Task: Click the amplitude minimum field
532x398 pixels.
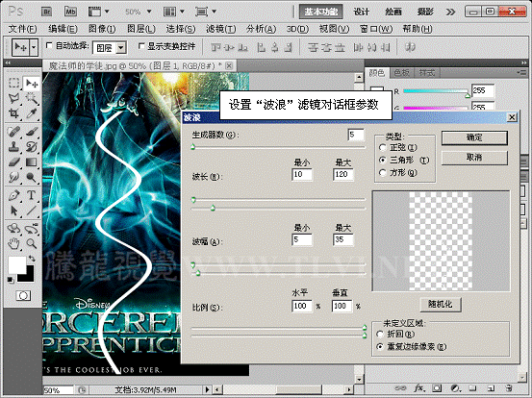Action: [x=302, y=239]
